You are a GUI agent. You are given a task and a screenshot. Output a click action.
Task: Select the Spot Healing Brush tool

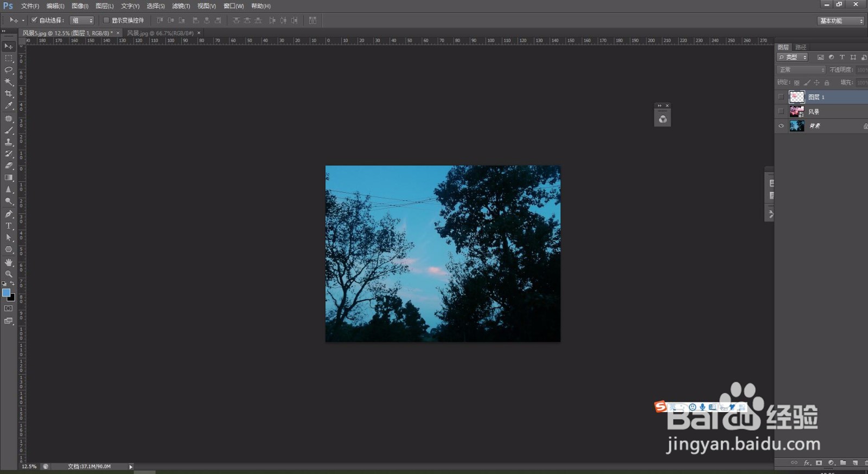pyautogui.click(x=8, y=118)
